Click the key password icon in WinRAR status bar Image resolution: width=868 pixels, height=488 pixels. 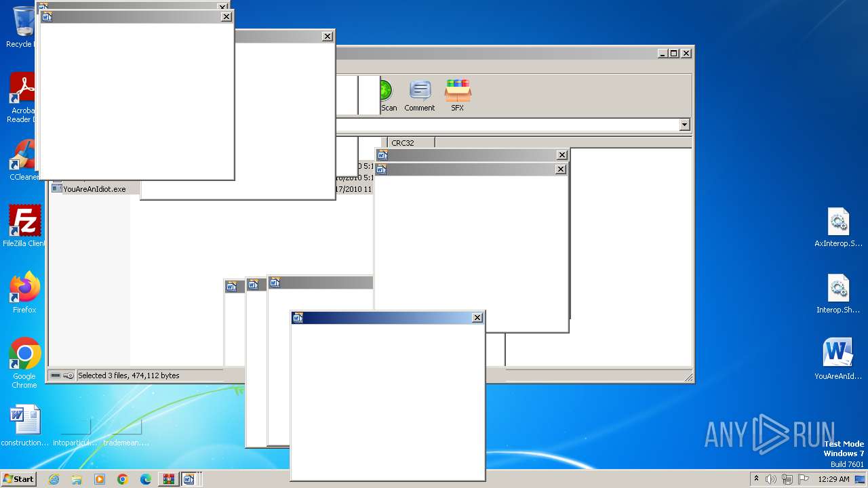[x=68, y=375]
